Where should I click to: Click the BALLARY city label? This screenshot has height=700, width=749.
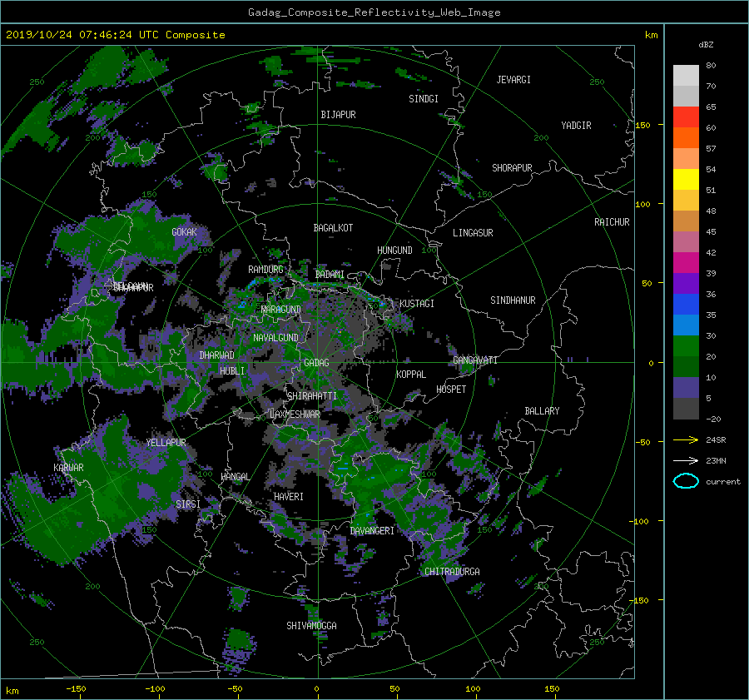[x=542, y=411]
